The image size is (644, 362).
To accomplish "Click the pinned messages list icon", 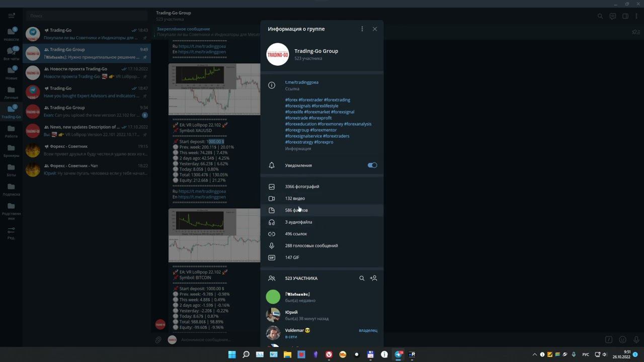I will click(636, 32).
